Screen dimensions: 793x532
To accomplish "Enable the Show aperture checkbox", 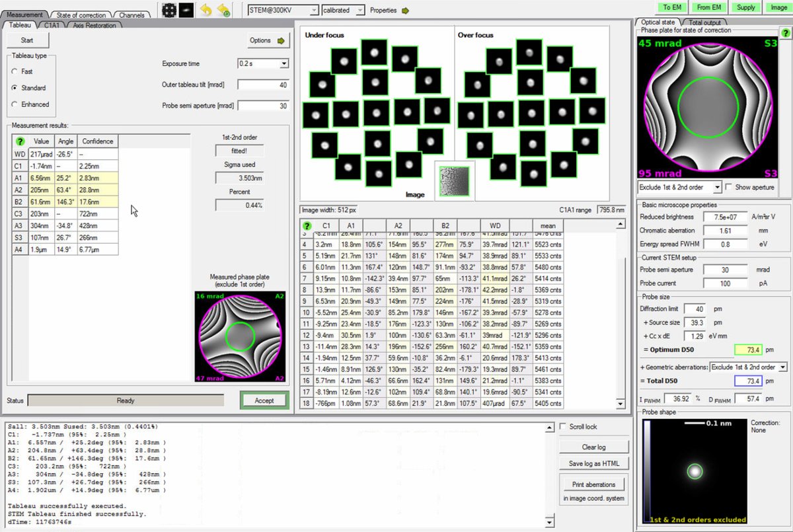I will [729, 188].
